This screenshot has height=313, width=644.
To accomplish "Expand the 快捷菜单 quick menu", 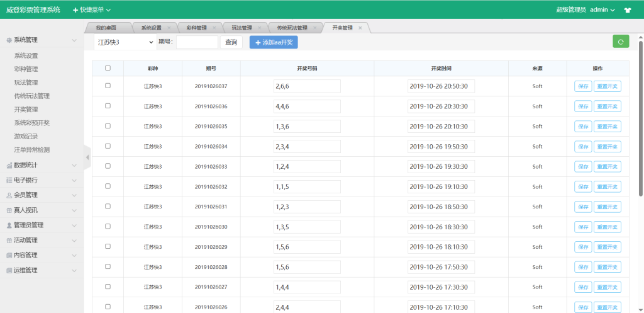I will point(92,10).
